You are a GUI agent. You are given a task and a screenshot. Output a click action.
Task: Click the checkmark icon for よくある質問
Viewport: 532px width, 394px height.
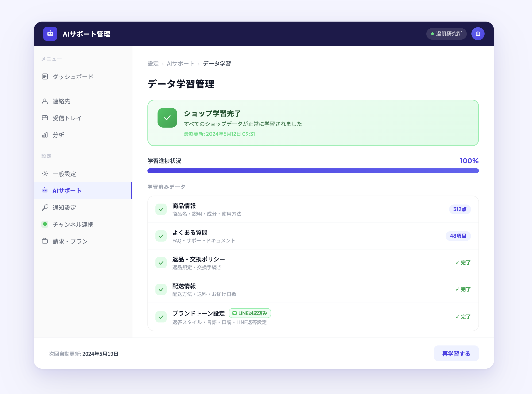pyautogui.click(x=161, y=236)
